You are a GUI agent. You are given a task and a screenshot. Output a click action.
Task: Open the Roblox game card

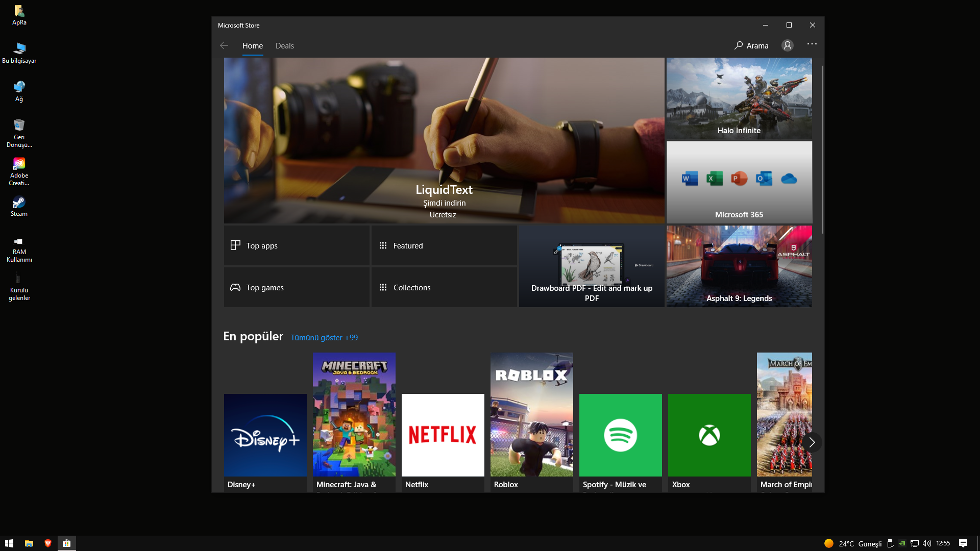pos(532,422)
